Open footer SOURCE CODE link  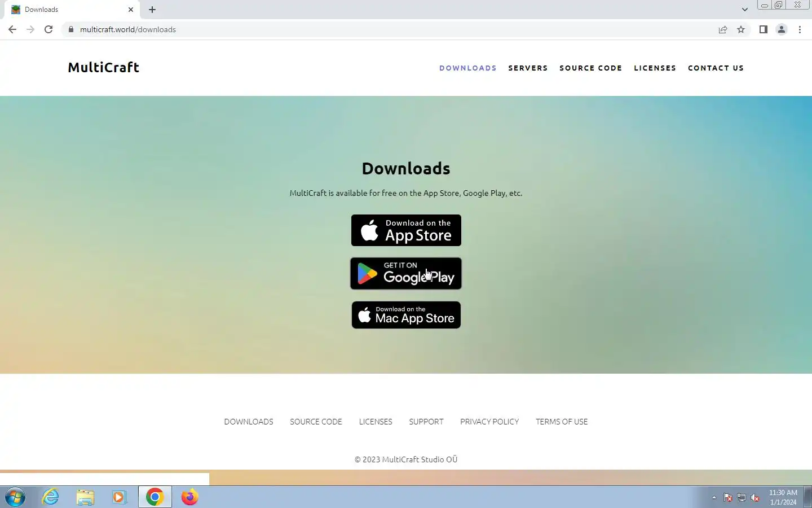click(x=316, y=422)
